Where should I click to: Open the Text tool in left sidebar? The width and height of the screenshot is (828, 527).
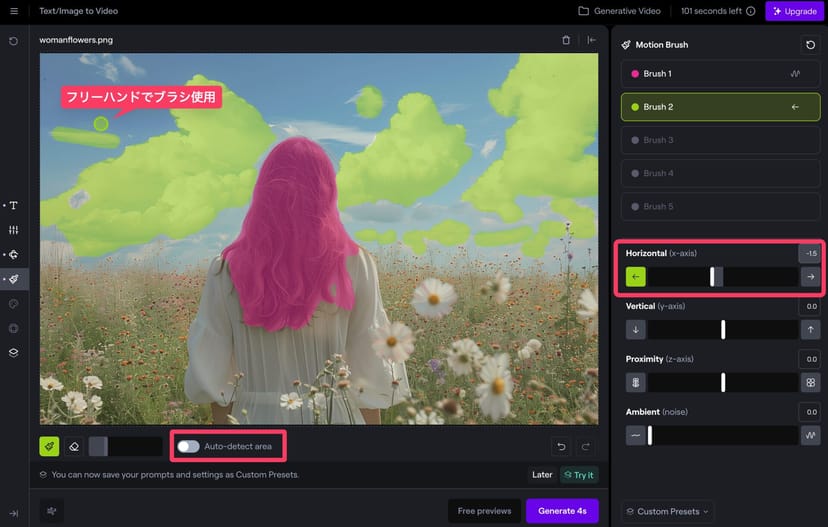14,205
